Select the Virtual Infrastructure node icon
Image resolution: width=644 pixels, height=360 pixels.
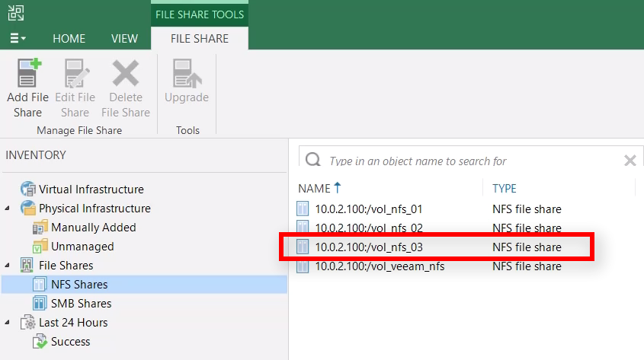(x=28, y=190)
